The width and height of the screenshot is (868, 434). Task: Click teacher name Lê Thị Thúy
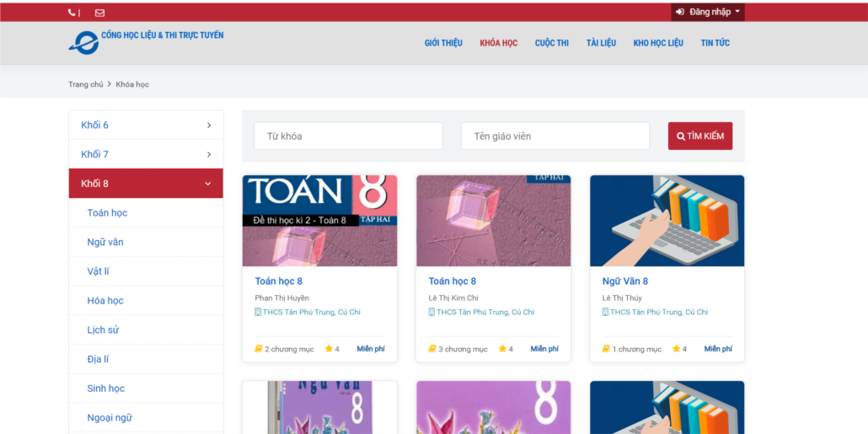click(x=622, y=297)
